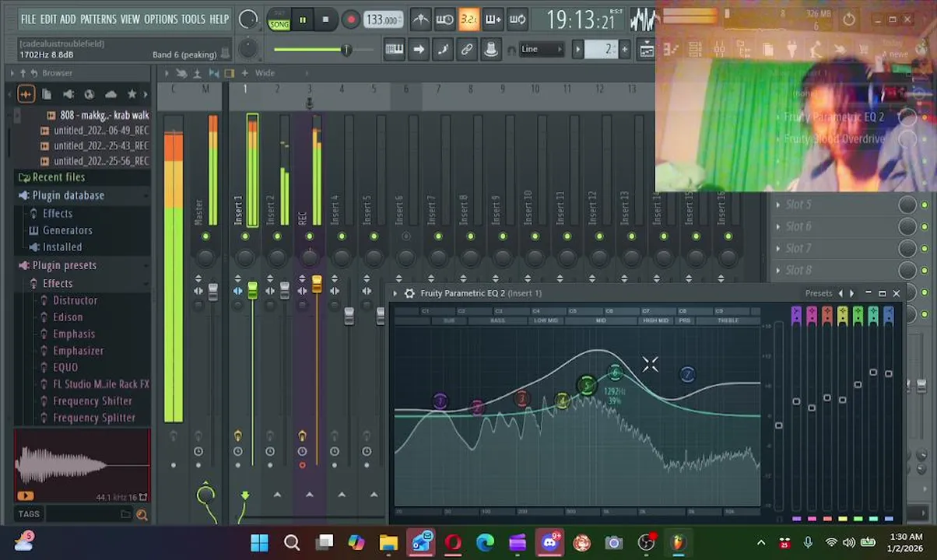Expand the Recent files folder
Image resolution: width=937 pixels, height=560 pixels.
(58, 177)
